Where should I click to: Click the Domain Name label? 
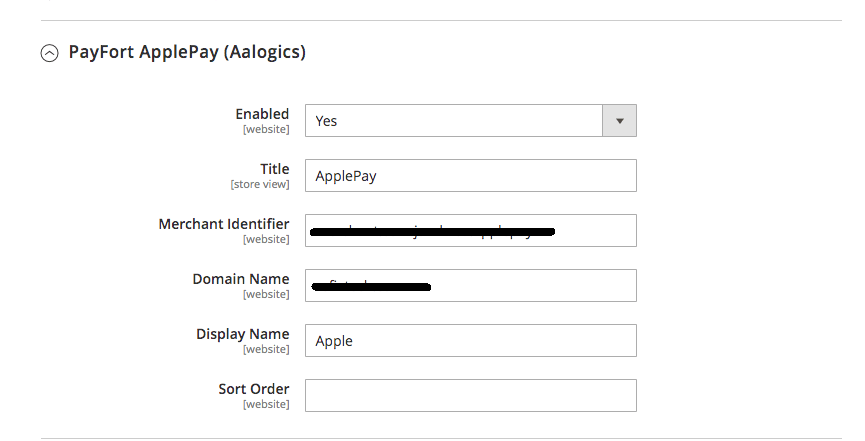pyautogui.click(x=241, y=279)
